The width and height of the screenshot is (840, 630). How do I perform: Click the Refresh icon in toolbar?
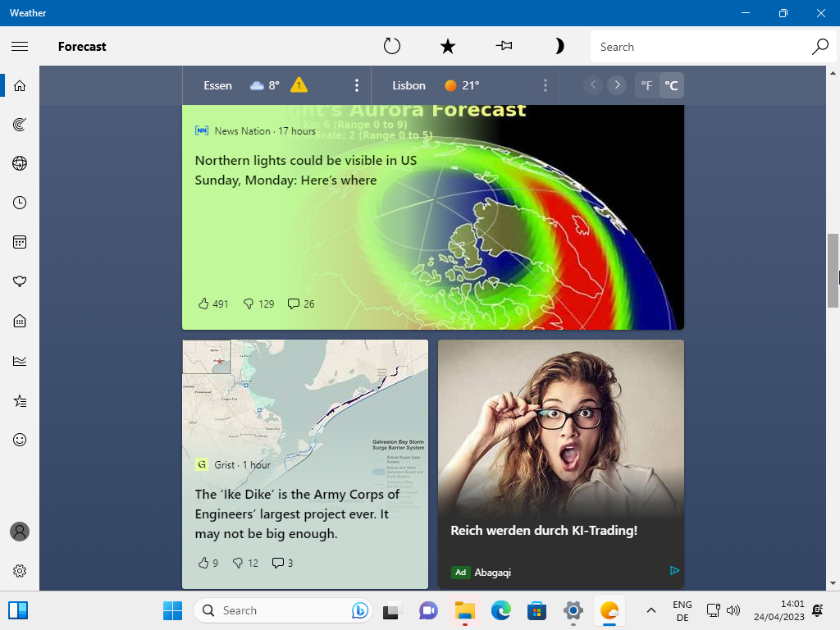pos(392,47)
